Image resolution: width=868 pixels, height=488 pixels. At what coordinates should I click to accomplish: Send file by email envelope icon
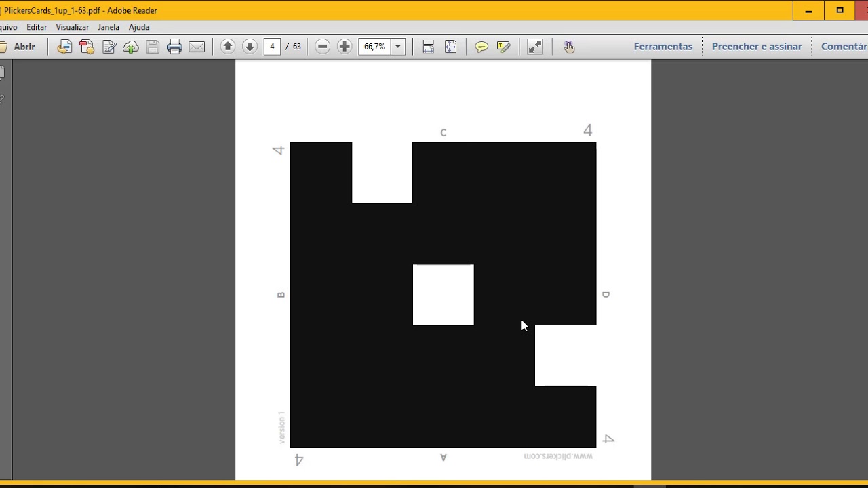tap(197, 47)
